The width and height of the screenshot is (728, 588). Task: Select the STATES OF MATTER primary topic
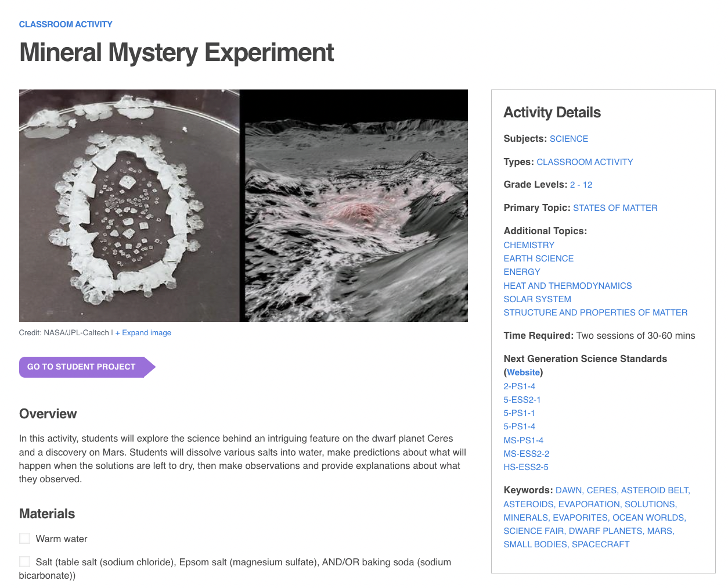[615, 207]
